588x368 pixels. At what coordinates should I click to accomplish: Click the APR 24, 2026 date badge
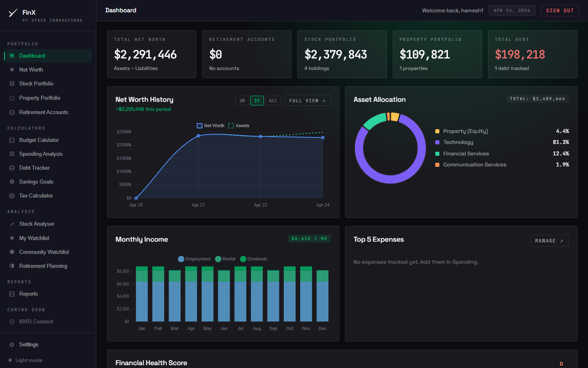click(x=512, y=11)
